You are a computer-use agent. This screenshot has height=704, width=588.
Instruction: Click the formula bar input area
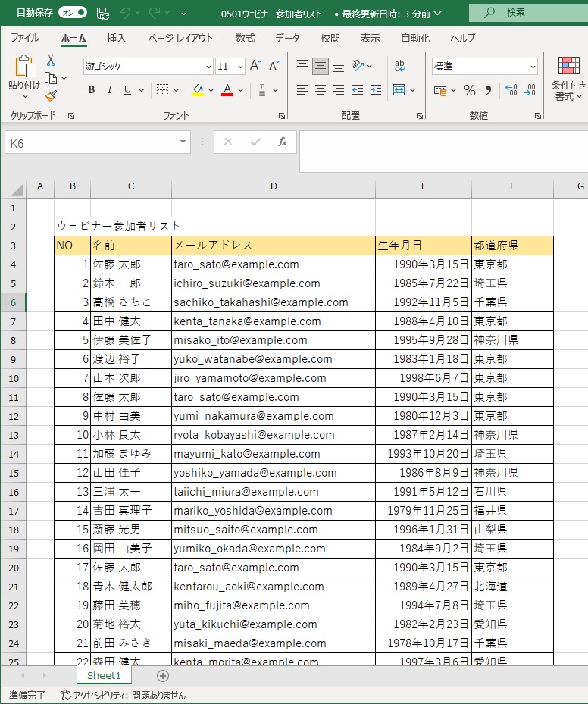coord(443,152)
